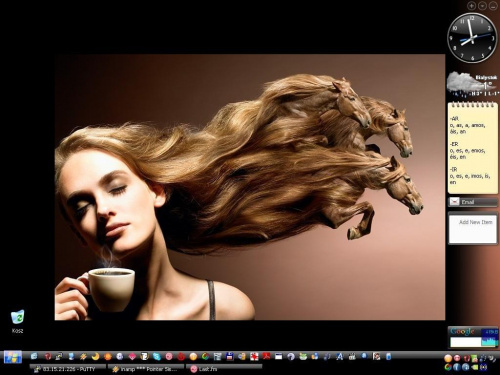Click Add New Item in the to-do gadget
The image size is (500, 375).
[x=476, y=222]
